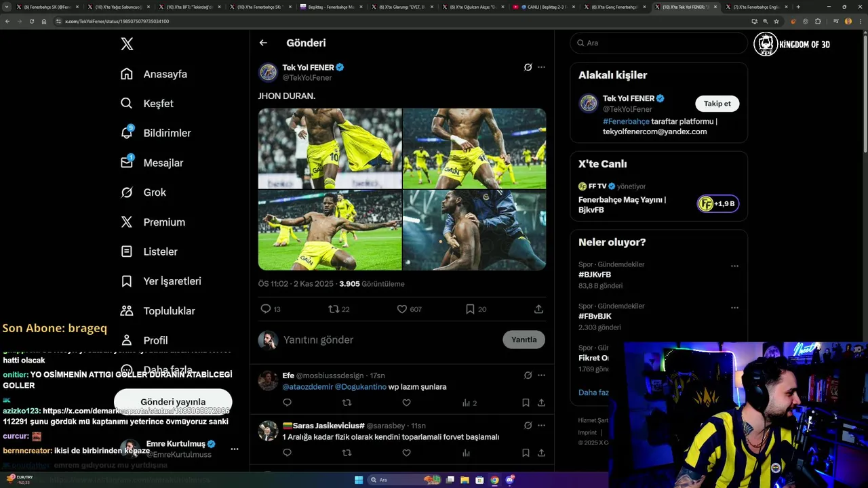Like Efe's comment
868x488 pixels.
pyautogui.click(x=406, y=403)
